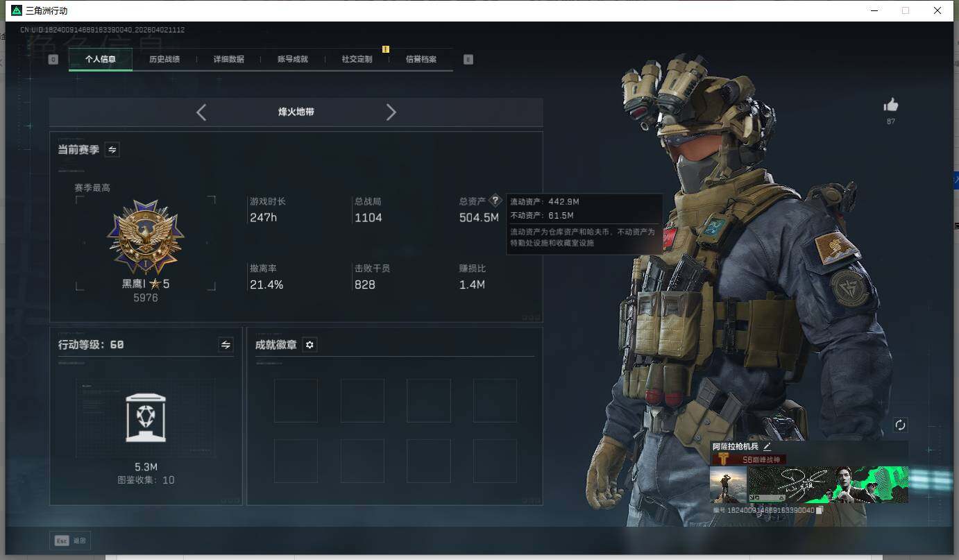Open the collection showcase display icon
Screen dimensions: 959x560
[146, 418]
